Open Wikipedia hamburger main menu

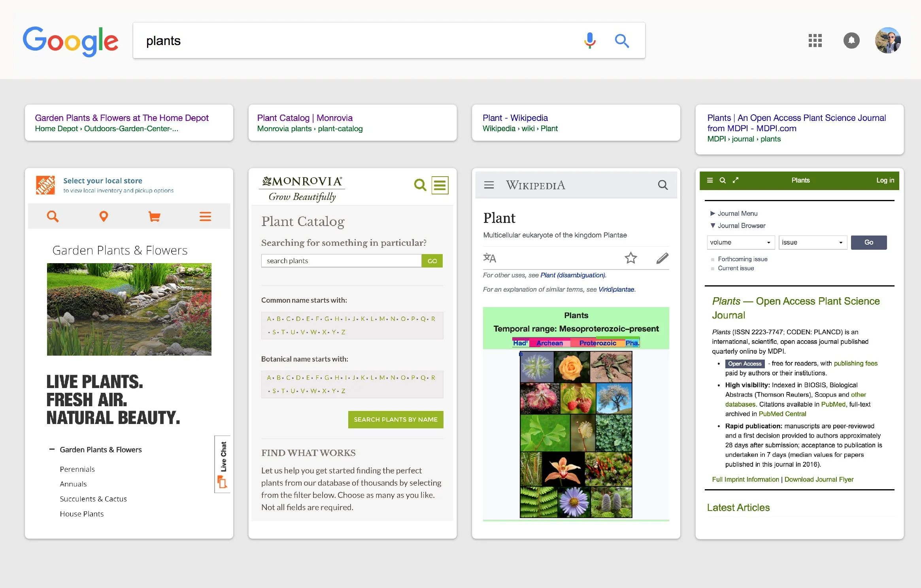pyautogui.click(x=489, y=185)
